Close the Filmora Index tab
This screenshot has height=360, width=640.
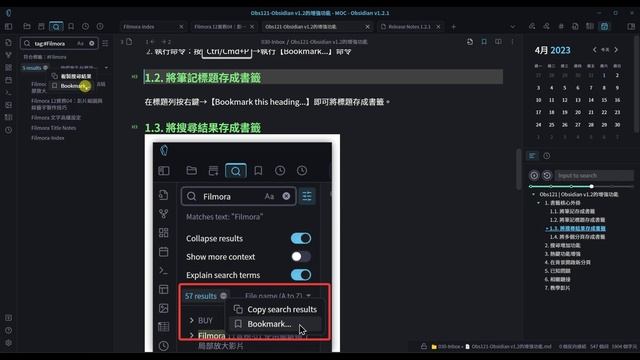point(181,27)
